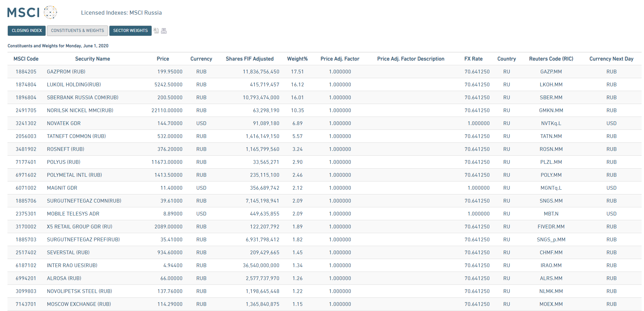The height and width of the screenshot is (311, 644).
Task: Select MSCI code 2491705 for Norilsk Nickel
Action: coord(26,110)
